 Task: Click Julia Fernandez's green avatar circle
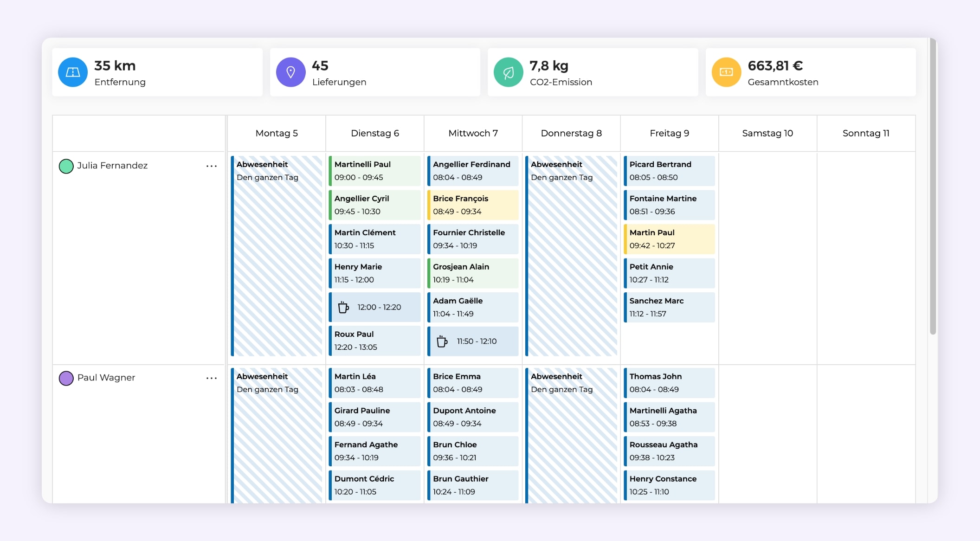(66, 166)
